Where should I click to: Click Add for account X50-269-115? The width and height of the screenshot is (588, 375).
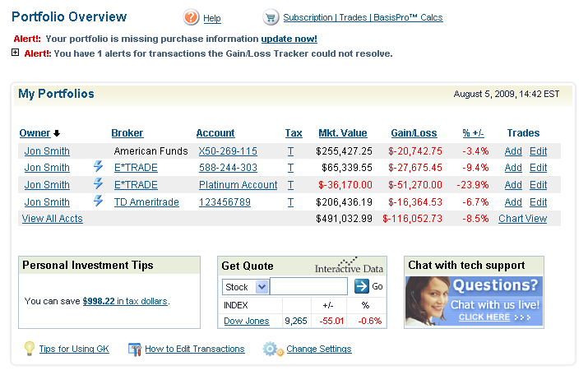[x=513, y=151]
